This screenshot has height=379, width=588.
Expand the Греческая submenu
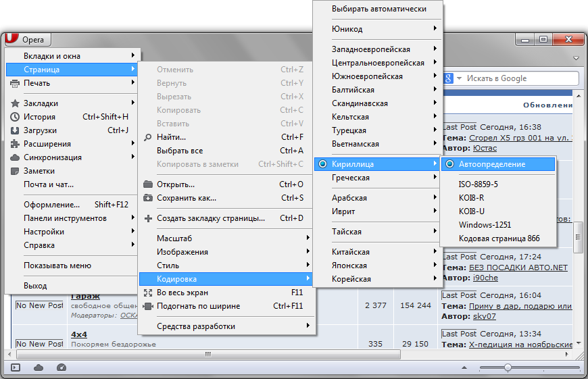click(377, 178)
